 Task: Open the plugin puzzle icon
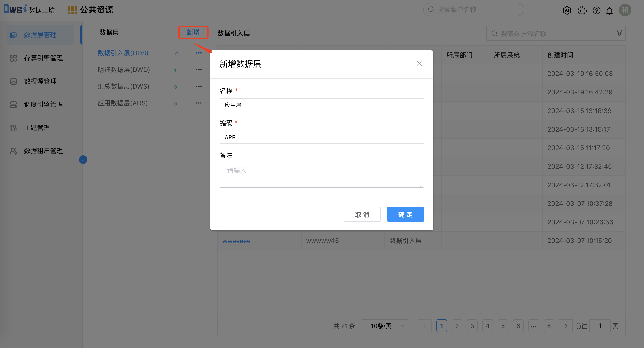582,10
